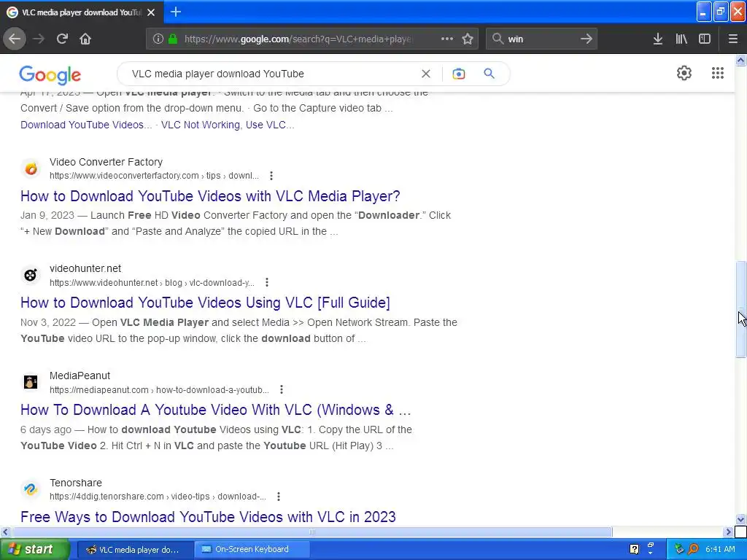Close the VLC media player search tab
Viewport: 747px width, 560px height.
151,12
